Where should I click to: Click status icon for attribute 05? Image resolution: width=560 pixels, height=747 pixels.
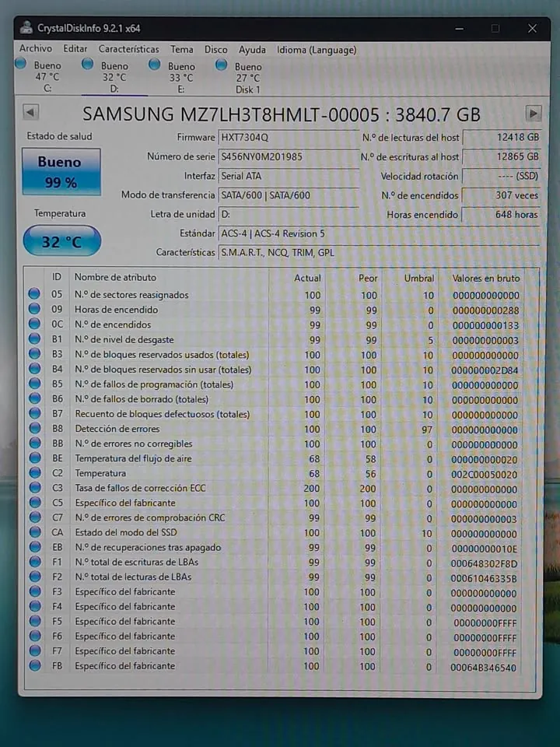(34, 293)
